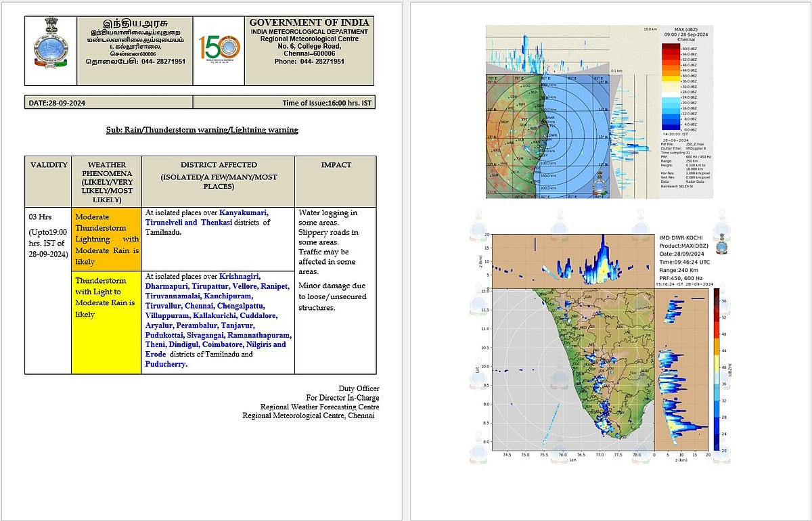Image resolution: width=812 pixels, height=521 pixels.
Task: Click the DATE:28-09-2024 field
Action: [57, 103]
